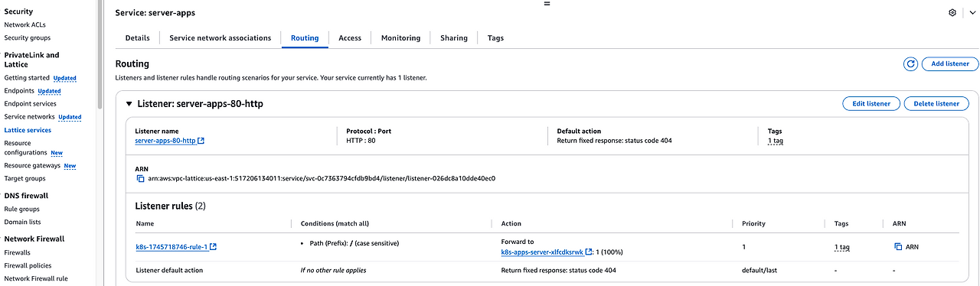Copy the ARN of rule k8s-1745718746-rule-1
The width and height of the screenshot is (980, 286).
tap(898, 247)
